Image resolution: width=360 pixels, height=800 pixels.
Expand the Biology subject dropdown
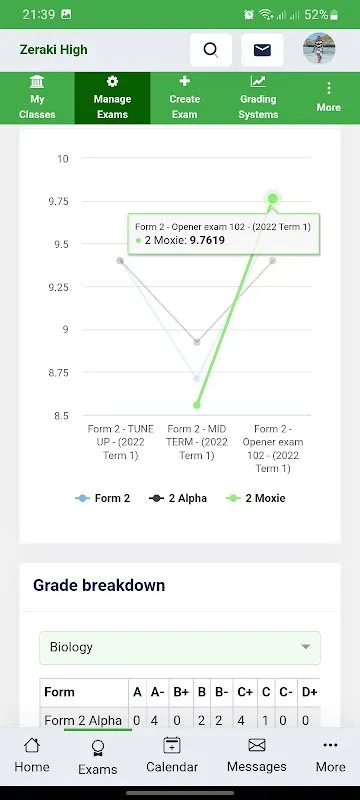(x=180, y=647)
